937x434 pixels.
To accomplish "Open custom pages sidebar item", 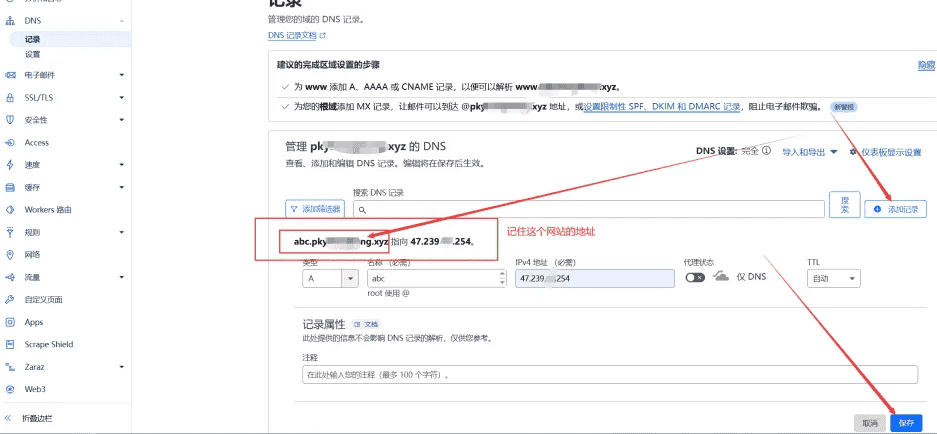I will click(x=44, y=299).
